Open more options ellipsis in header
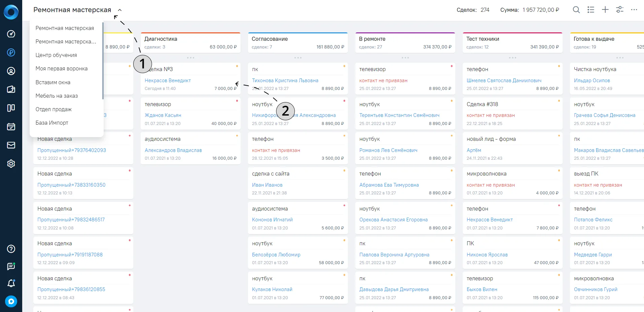The height and width of the screenshot is (312, 644). [x=634, y=10]
